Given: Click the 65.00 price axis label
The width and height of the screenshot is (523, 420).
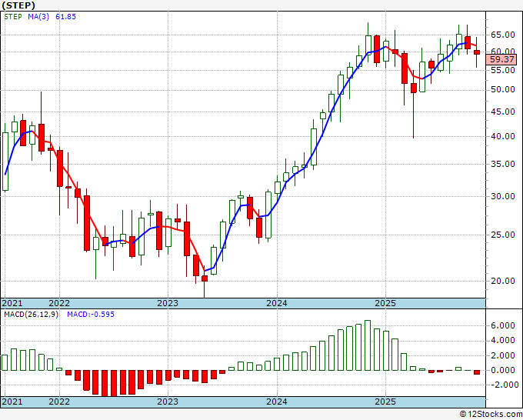Looking at the screenshot, I should pyautogui.click(x=503, y=35).
